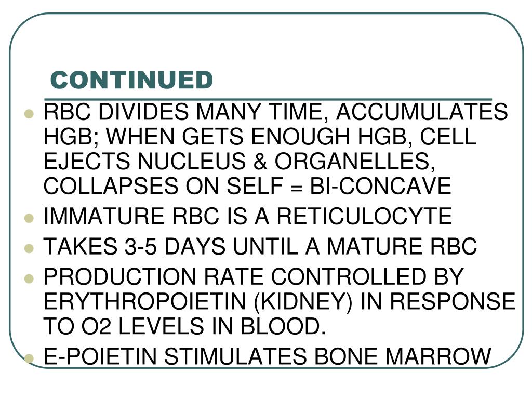The height and width of the screenshot is (399, 532).
Task: Click the word BI-CONCAVE
Action: click(381, 185)
